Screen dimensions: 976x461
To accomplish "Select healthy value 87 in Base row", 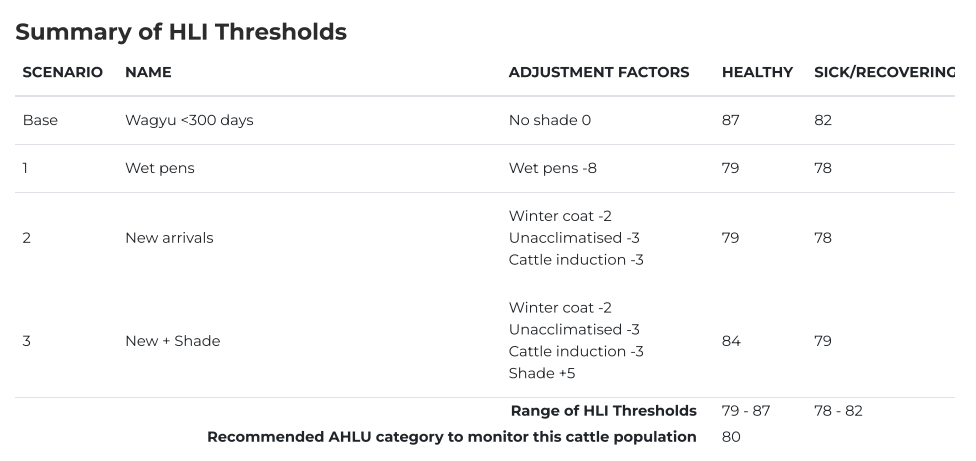I will [x=731, y=120].
